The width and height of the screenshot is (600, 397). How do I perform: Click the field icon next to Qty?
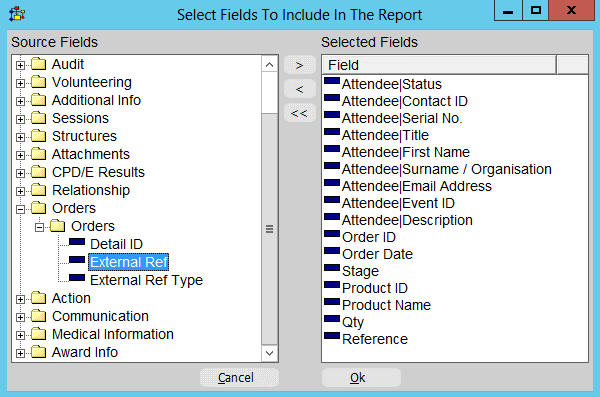tap(332, 319)
